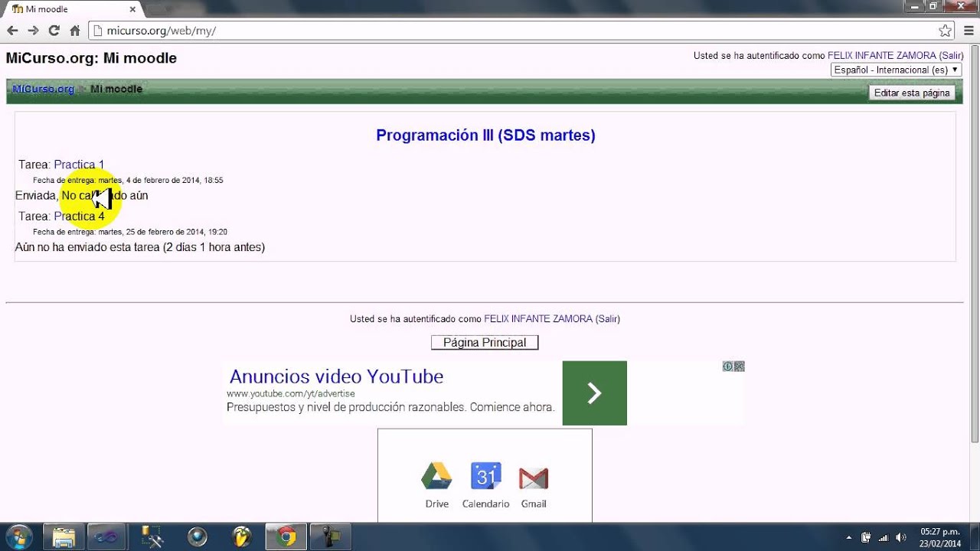Screen dimensions: 980x551
Task: Bookmark this page with the star icon
Action: [945, 31]
